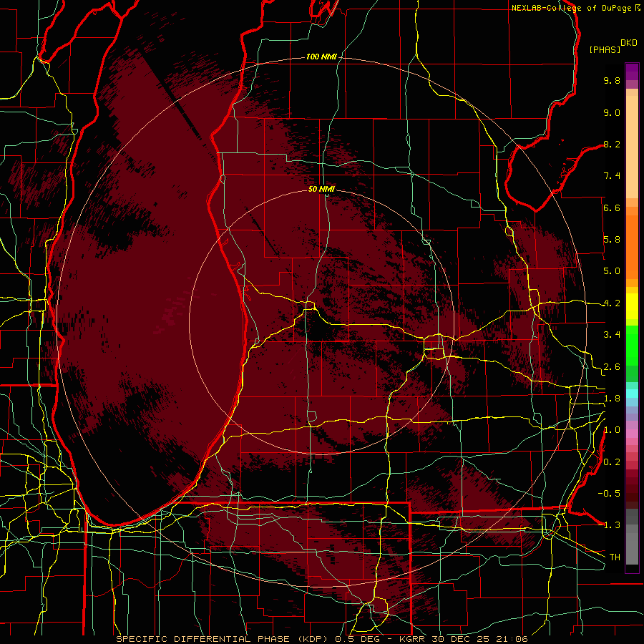Click the NEXLAB-College of DuPage credit text
644x644 pixels.
(571, 8)
